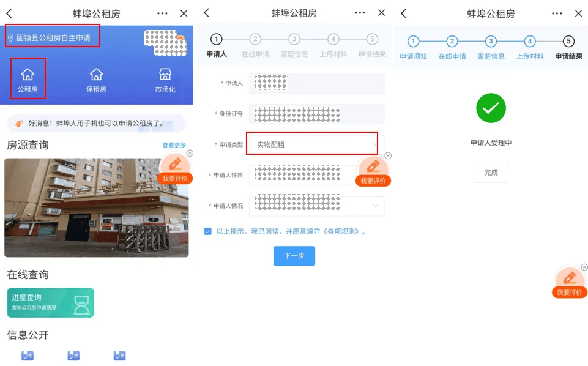Click the third 信息公开 document icon
The height and width of the screenshot is (366, 588).
(119, 355)
